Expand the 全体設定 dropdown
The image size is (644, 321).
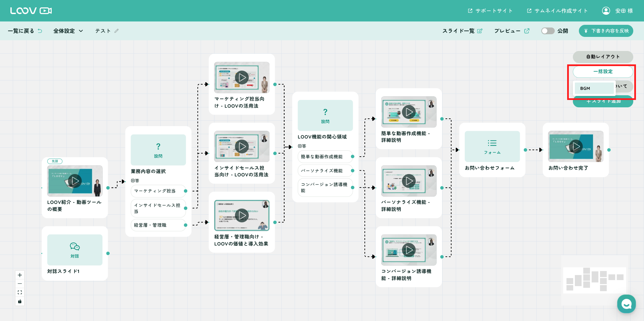pos(68,31)
